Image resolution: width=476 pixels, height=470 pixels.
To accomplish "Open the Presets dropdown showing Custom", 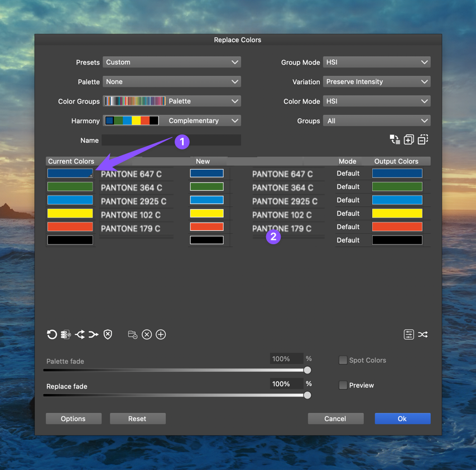I will click(172, 62).
